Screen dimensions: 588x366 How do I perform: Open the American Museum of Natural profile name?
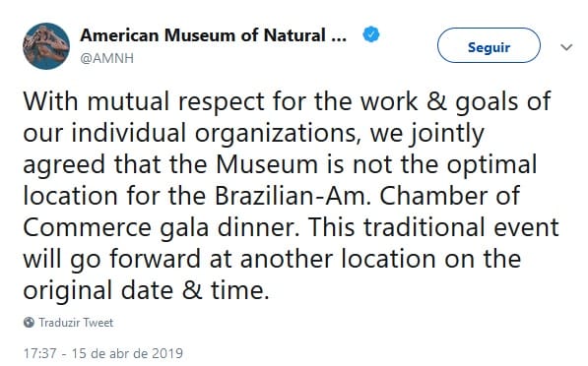[x=203, y=35]
